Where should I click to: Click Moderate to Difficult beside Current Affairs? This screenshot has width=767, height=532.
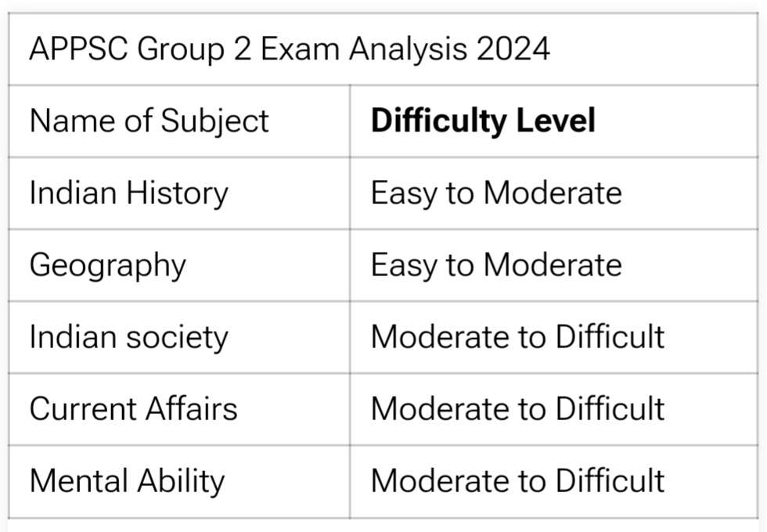pos(517,409)
